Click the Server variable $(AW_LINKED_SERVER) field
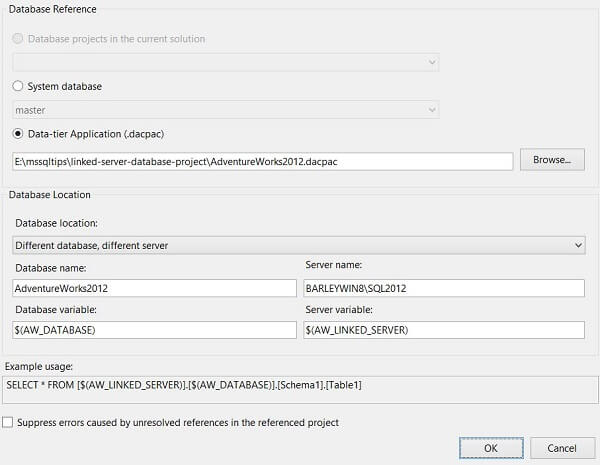The width and height of the screenshot is (600, 465). point(443,330)
